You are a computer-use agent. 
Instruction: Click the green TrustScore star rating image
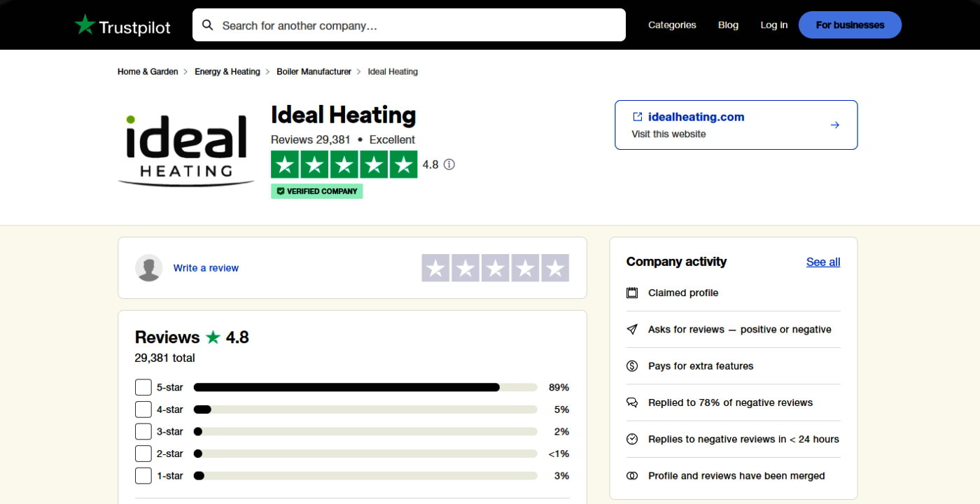[x=344, y=164]
